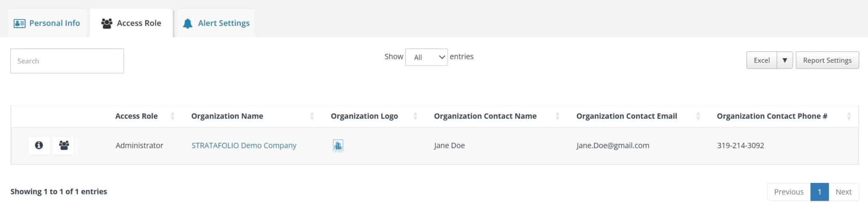Open the Show entries dropdown
868x207 pixels.
[426, 57]
